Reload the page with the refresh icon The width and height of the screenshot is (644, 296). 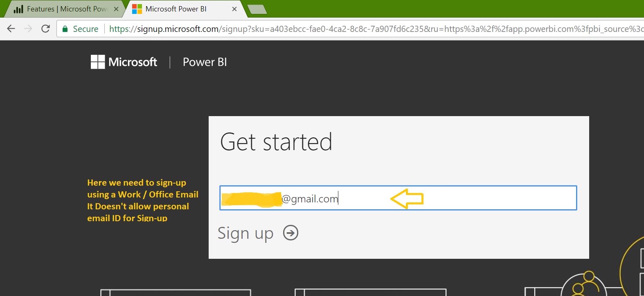click(45, 29)
